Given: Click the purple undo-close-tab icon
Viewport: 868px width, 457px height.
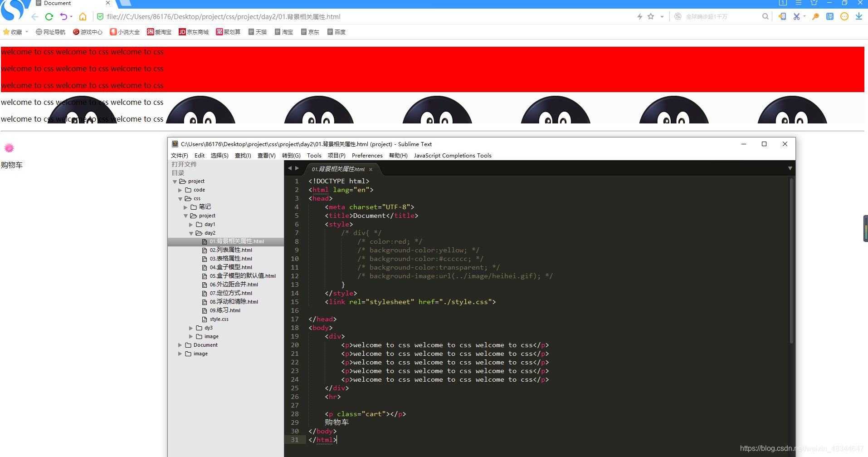Looking at the screenshot, I should [x=63, y=17].
